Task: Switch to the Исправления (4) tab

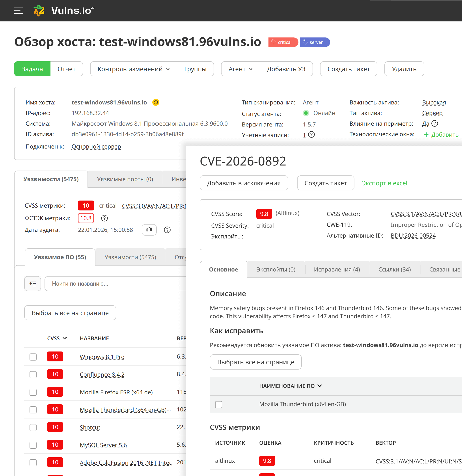Action: 337,269
